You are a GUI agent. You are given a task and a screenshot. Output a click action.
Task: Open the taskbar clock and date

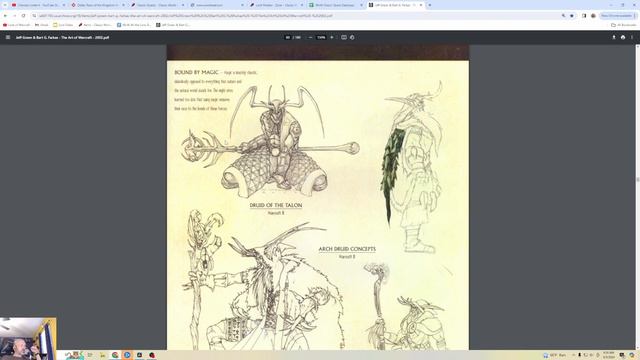click(x=609, y=355)
